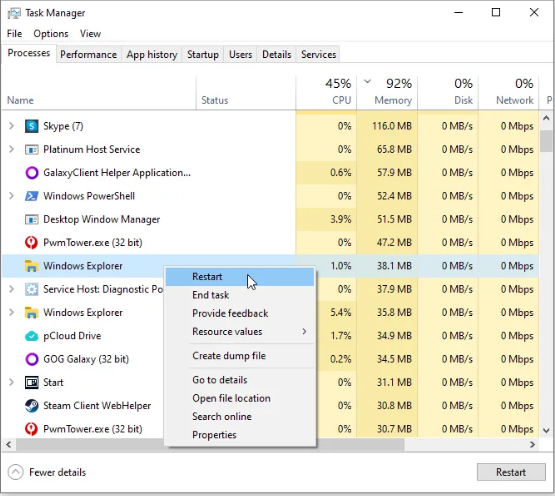Image resolution: width=555 pixels, height=496 pixels.
Task: Choose Search online in context menu
Action: pos(240,416)
